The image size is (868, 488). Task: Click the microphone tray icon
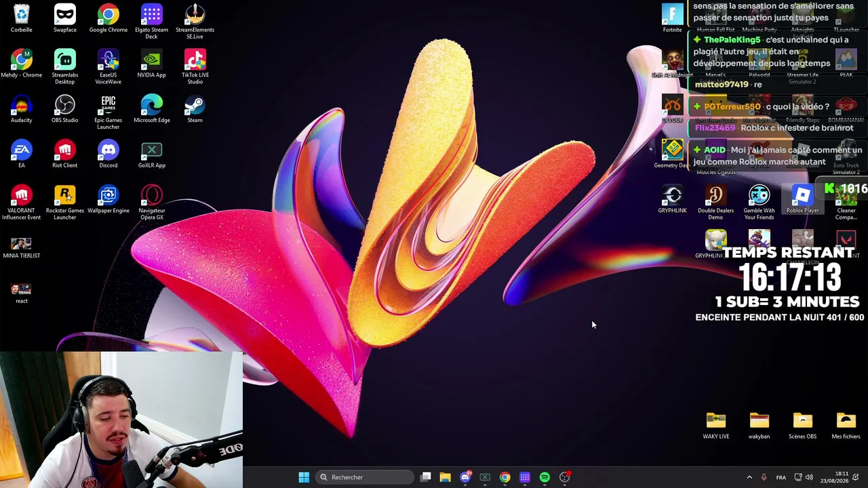coord(764,477)
